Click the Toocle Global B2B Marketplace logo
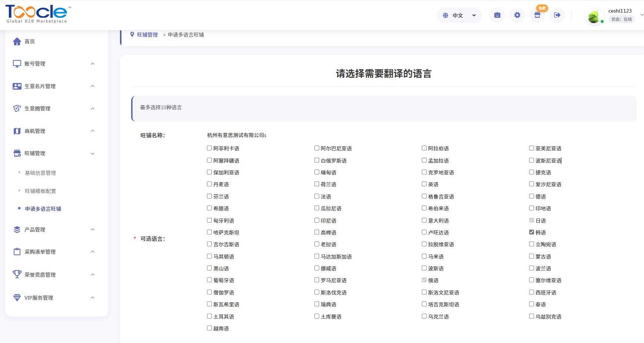 pyautogui.click(x=38, y=14)
